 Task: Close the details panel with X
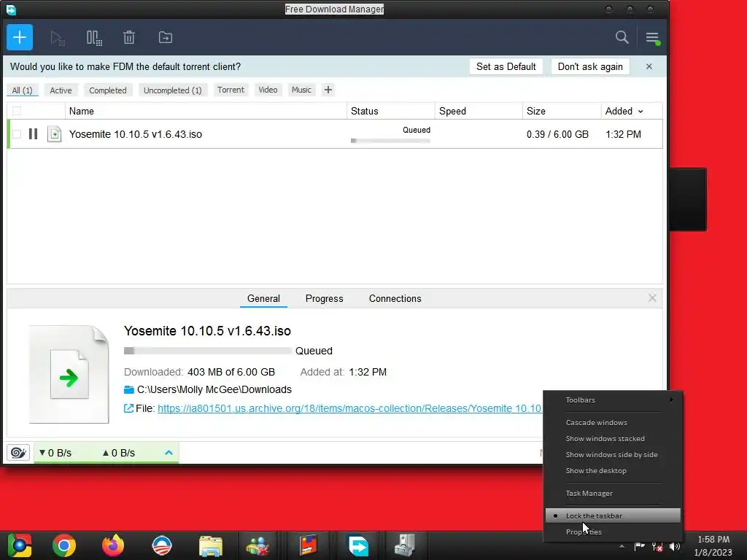[x=652, y=298]
